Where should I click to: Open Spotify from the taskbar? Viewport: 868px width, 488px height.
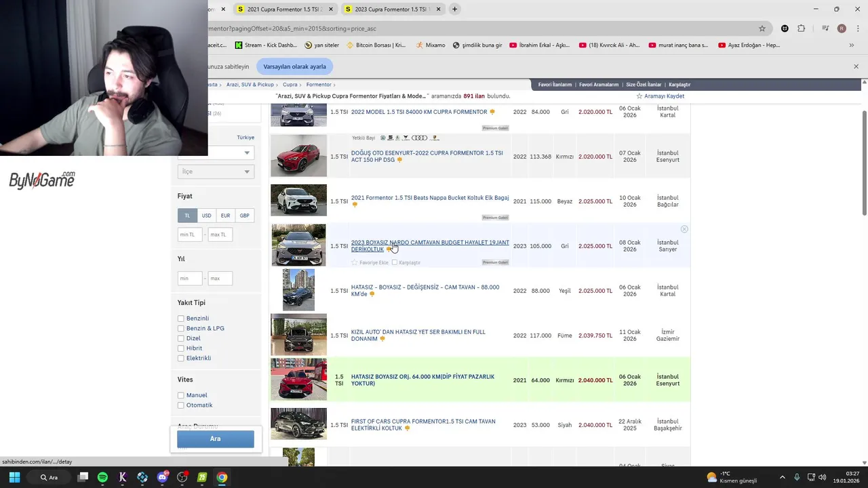pos(102,477)
